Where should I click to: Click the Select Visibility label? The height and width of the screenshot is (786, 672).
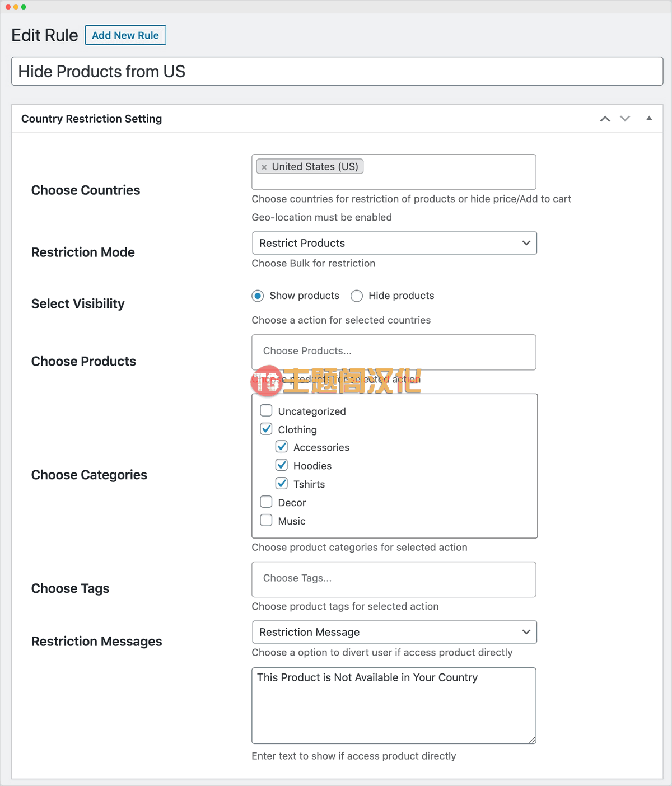pos(78,304)
